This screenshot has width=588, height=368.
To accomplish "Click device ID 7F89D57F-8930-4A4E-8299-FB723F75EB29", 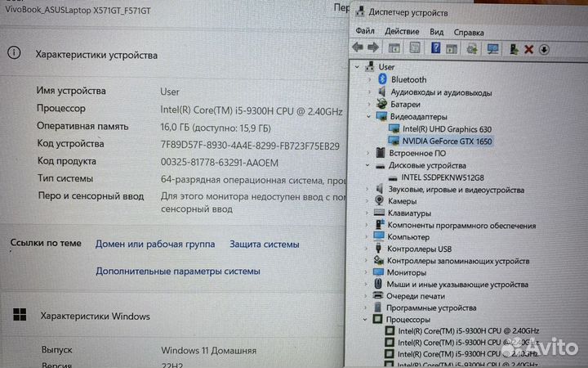I will point(250,146).
